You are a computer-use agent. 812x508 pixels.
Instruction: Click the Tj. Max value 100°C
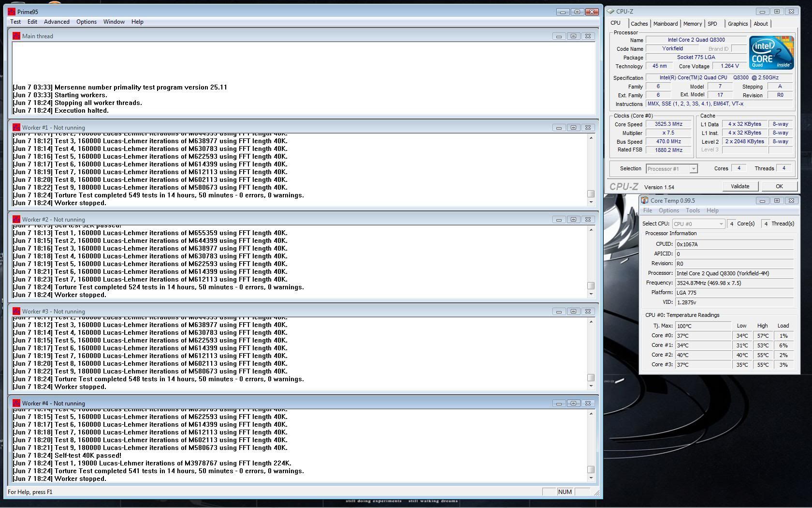click(x=703, y=326)
